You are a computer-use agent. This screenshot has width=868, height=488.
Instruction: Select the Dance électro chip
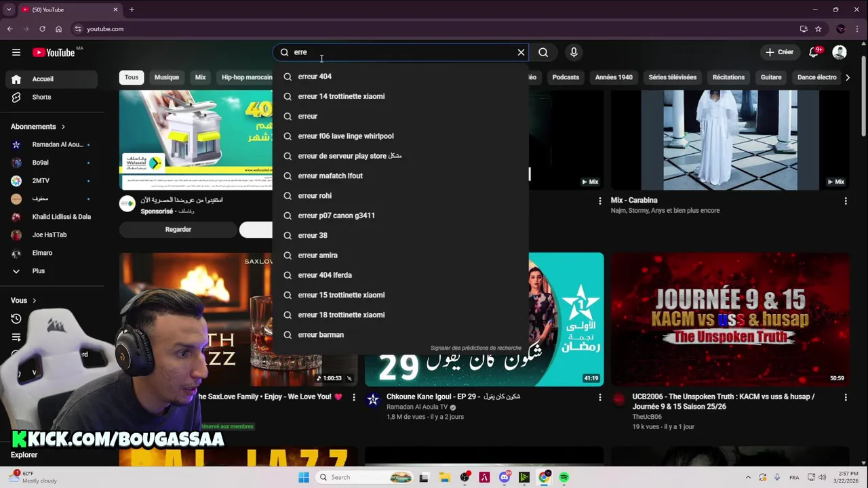tap(817, 77)
